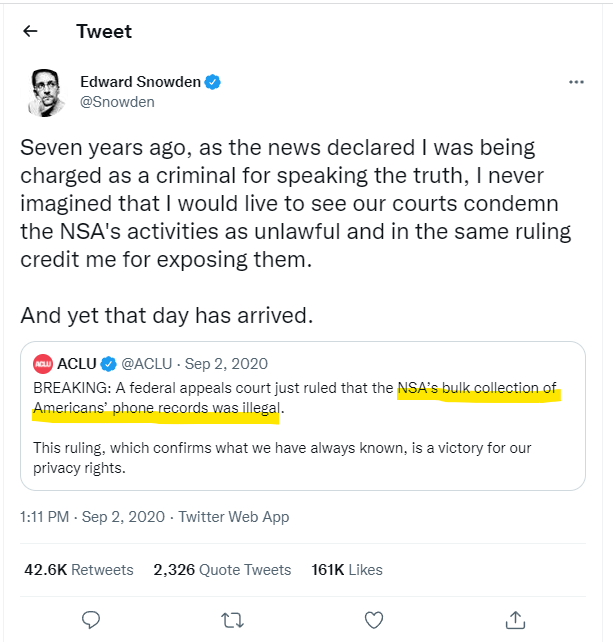Like the tweet with heart icon

coord(374,619)
